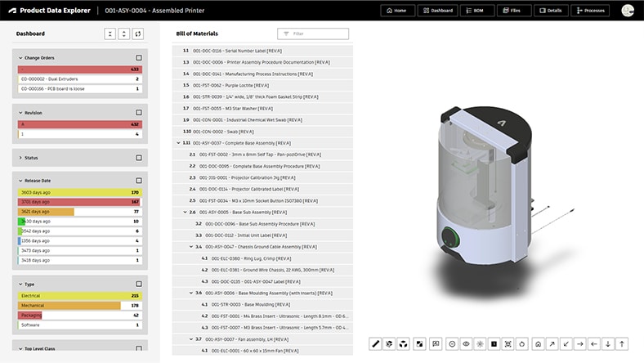This screenshot has height=363, width=644.
Task: Toggle the Change Orders panel checkbox
Action: (139, 58)
